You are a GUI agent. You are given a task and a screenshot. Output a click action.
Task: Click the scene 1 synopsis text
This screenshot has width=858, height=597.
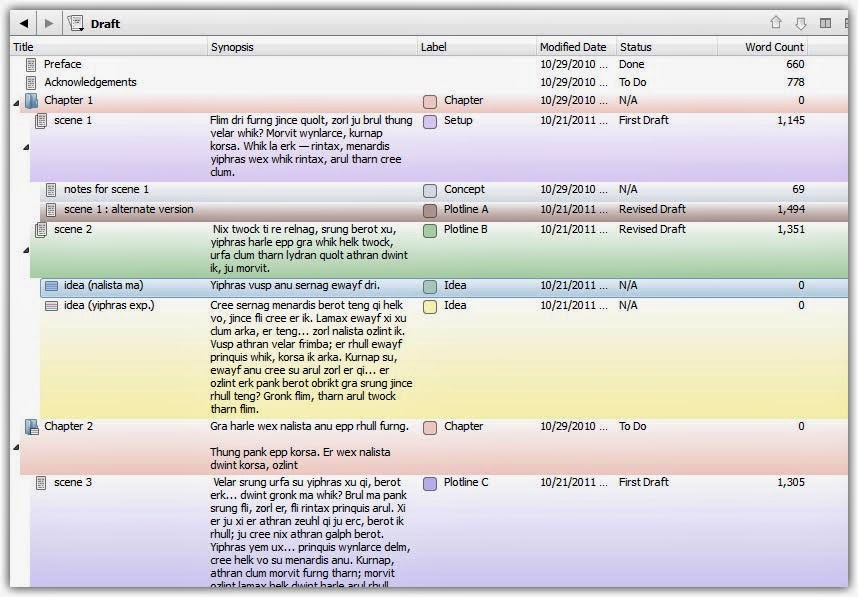pos(311,146)
